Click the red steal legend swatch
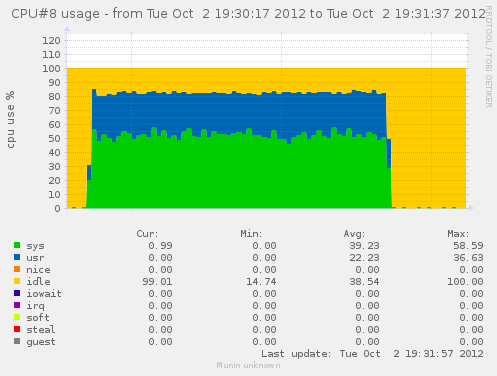The width and height of the screenshot is (497, 376). (17, 329)
